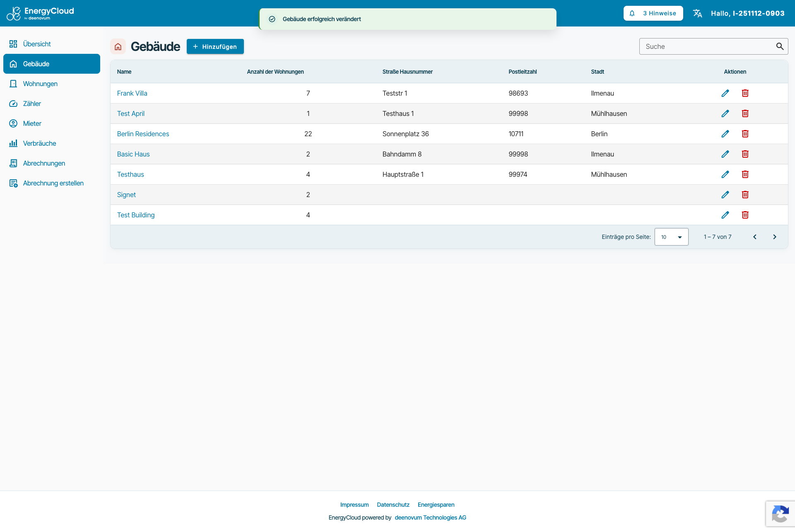Delete the Berlin Residences building
The image size is (795, 532).
pos(745,134)
